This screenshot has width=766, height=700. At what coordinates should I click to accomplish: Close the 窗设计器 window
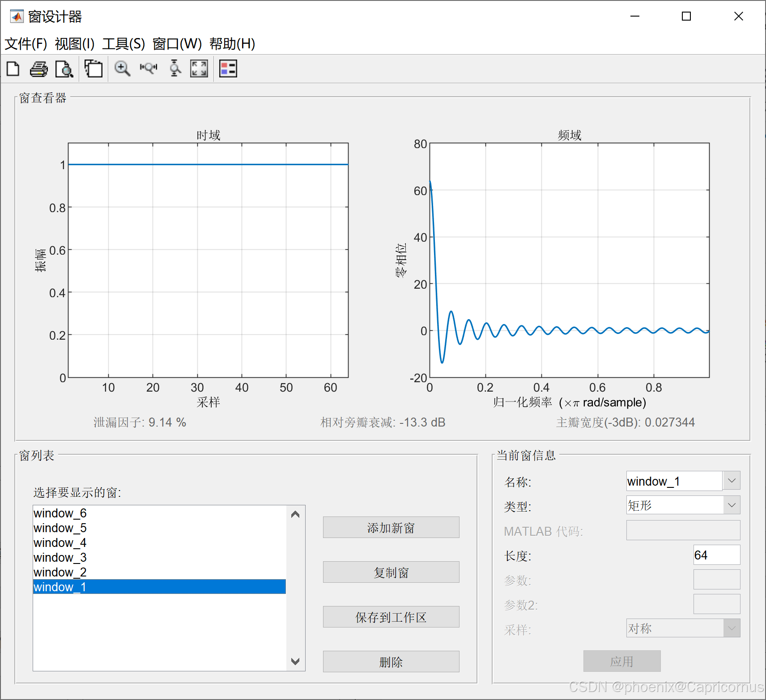[x=739, y=17]
